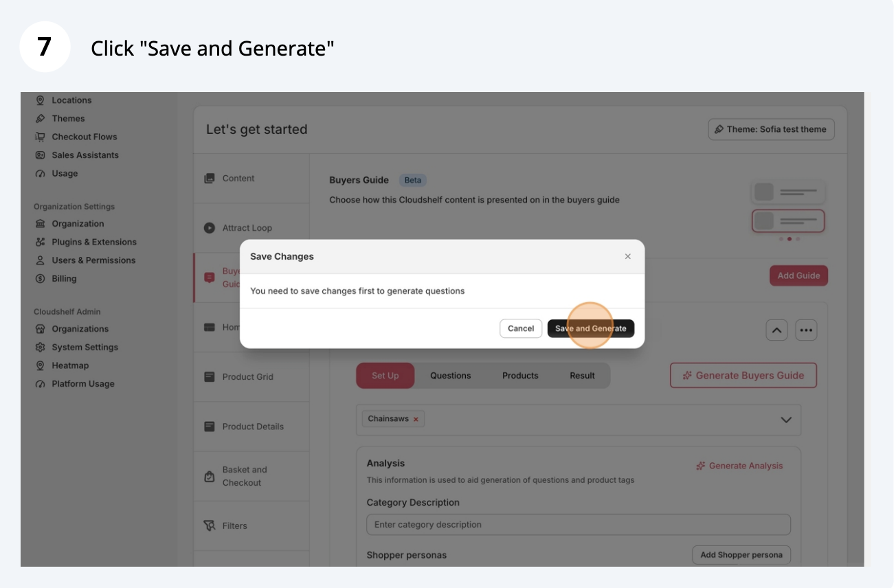Image resolution: width=896 pixels, height=588 pixels.
Task: Cancel the Save Changes dialog
Action: [520, 328]
